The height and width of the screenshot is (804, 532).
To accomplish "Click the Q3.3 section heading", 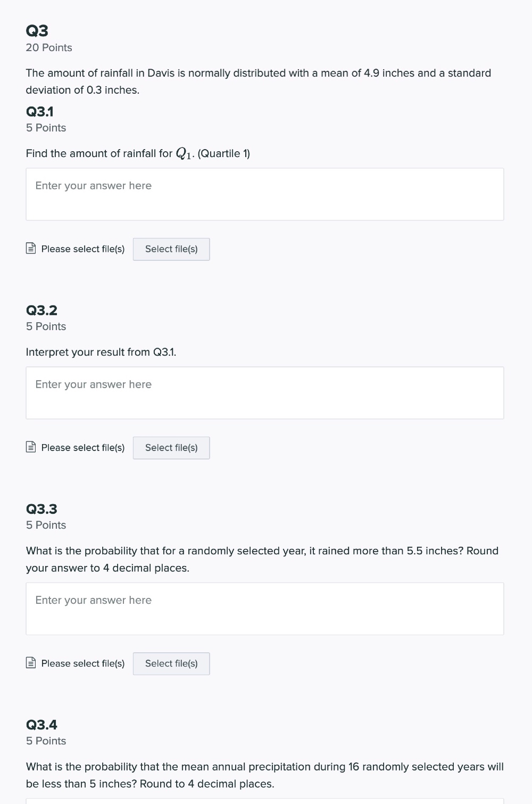I will [x=41, y=509].
